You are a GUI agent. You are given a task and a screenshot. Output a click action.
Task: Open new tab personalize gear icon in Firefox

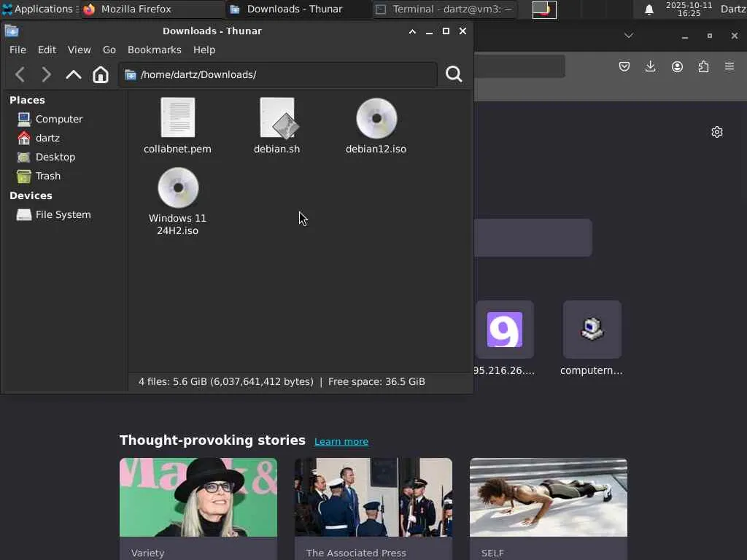click(717, 132)
